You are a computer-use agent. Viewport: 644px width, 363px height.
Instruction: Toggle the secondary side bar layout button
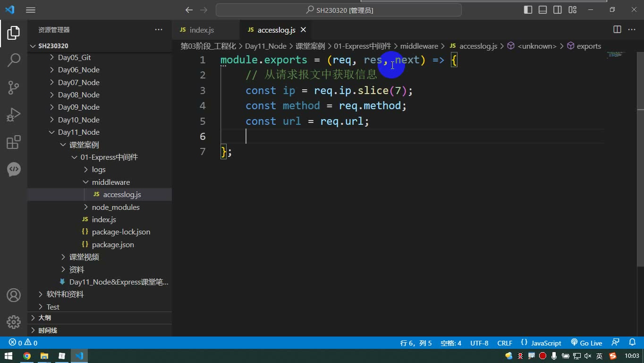pyautogui.click(x=558, y=10)
